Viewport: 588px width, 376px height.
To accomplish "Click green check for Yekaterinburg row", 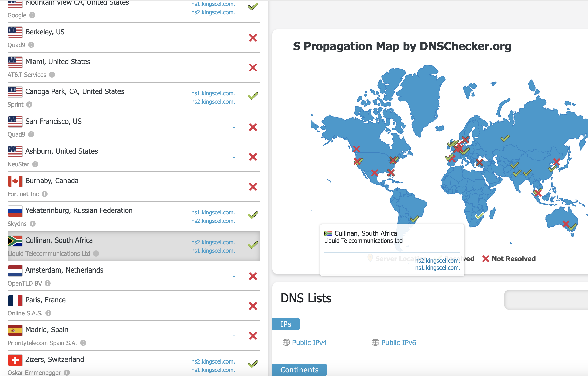I will pyautogui.click(x=253, y=215).
